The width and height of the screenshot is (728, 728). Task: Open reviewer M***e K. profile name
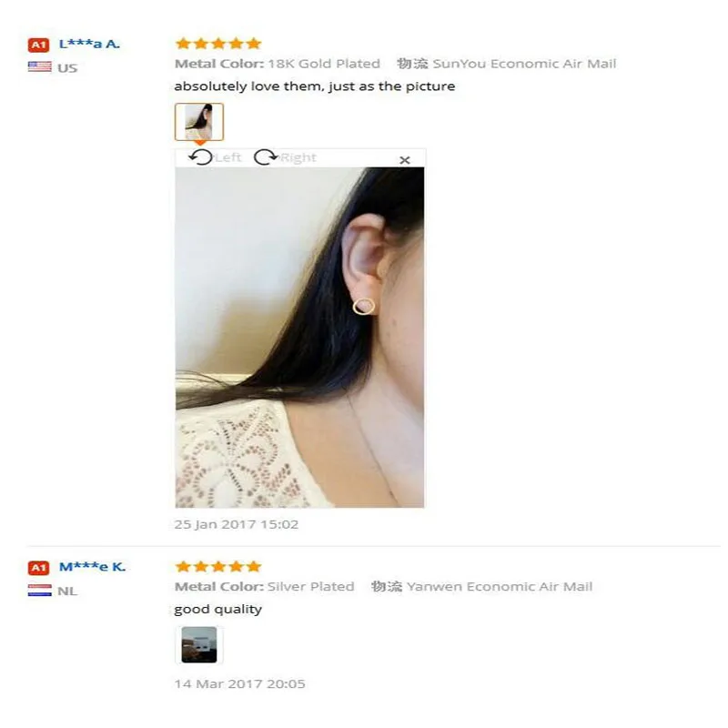click(x=93, y=567)
